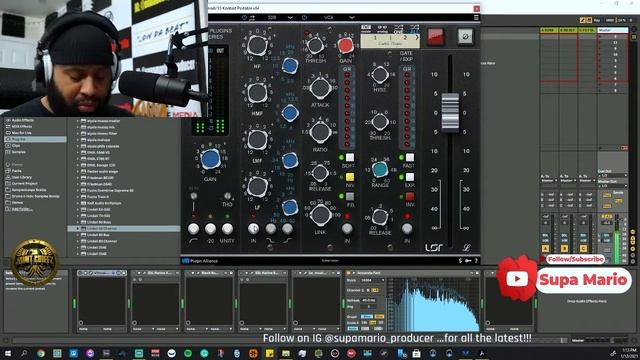Open Packs in the Places list
Screen dimensions: 640x360
pyautogui.click(x=16, y=171)
